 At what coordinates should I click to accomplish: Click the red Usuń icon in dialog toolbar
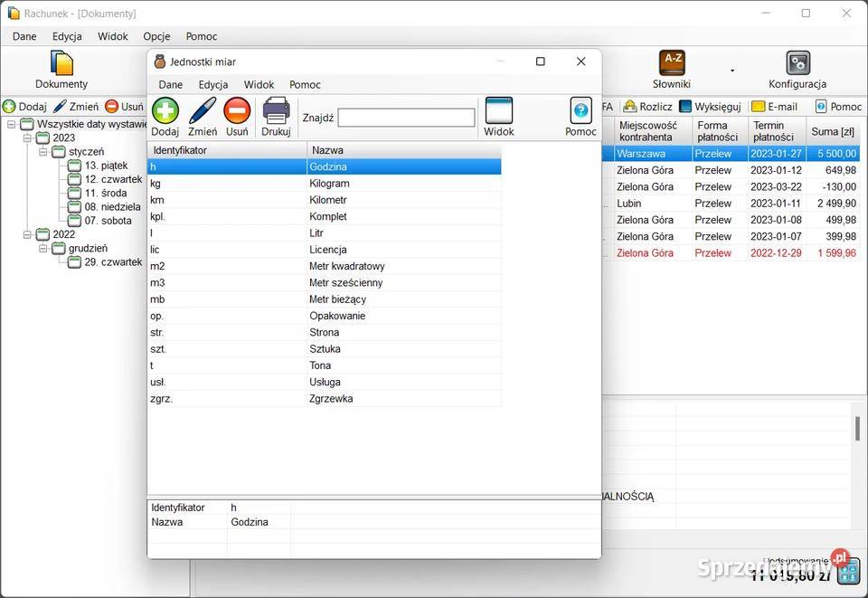point(237,111)
